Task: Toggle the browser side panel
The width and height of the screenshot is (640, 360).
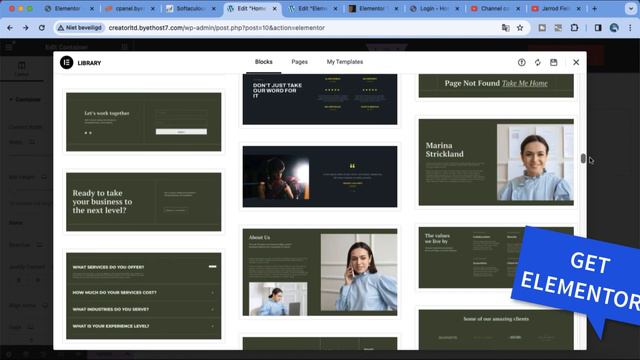Action: (598, 28)
